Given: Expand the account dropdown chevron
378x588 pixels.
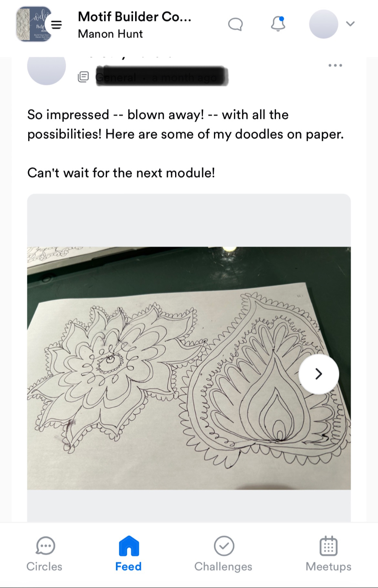Looking at the screenshot, I should pyautogui.click(x=350, y=24).
